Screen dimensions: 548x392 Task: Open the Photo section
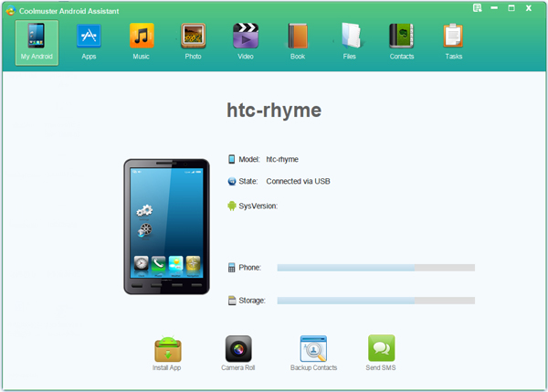pos(193,40)
